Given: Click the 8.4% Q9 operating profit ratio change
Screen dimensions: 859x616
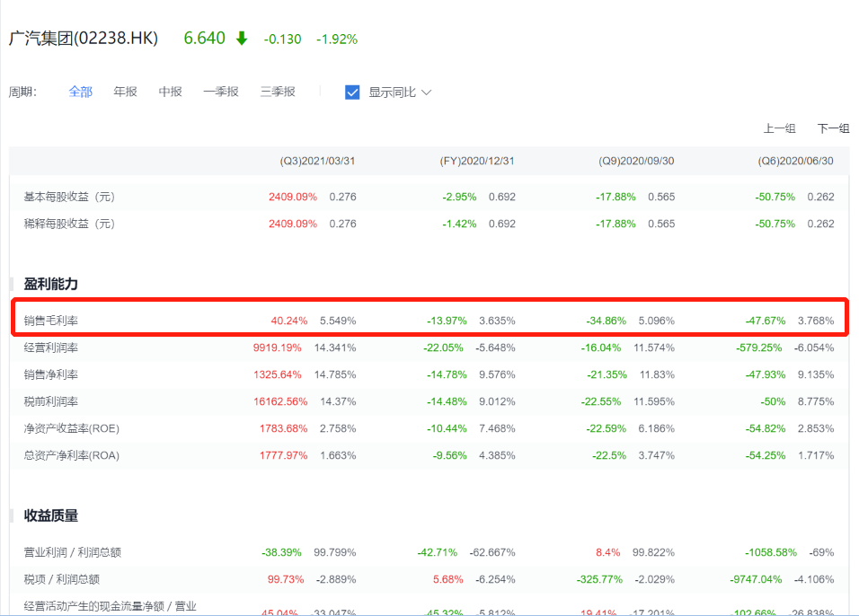Looking at the screenshot, I should [x=608, y=552].
